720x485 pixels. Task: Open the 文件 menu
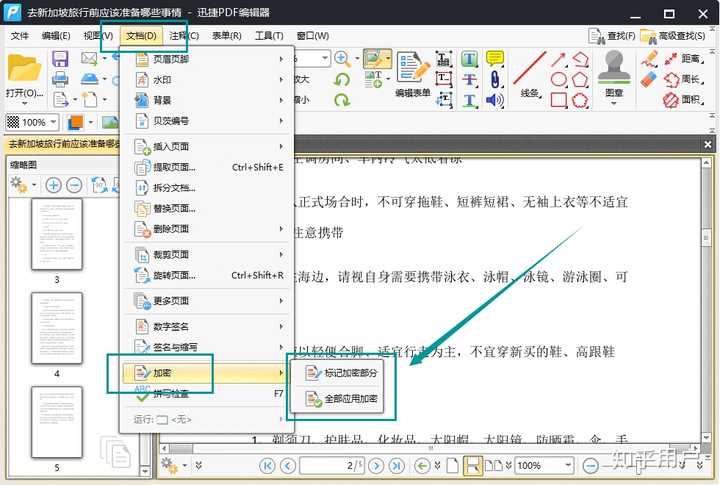pos(20,36)
